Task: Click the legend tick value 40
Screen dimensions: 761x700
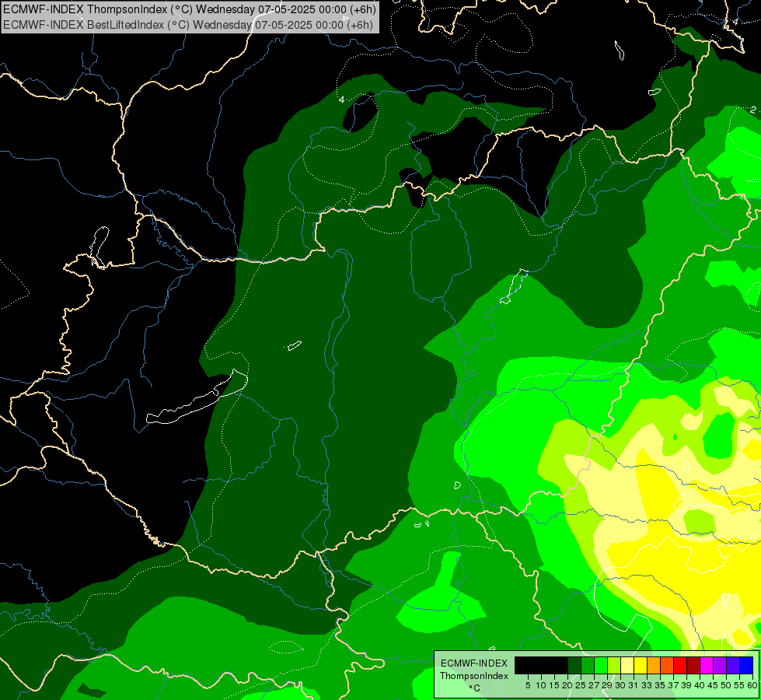Action: [x=700, y=685]
